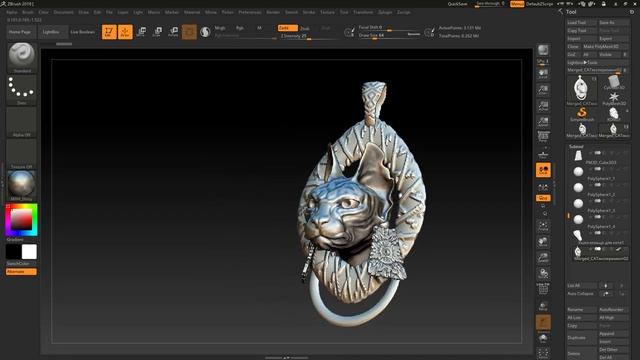
Task: Click the Rotate view icon in right shelf
Action: [x=543, y=273]
